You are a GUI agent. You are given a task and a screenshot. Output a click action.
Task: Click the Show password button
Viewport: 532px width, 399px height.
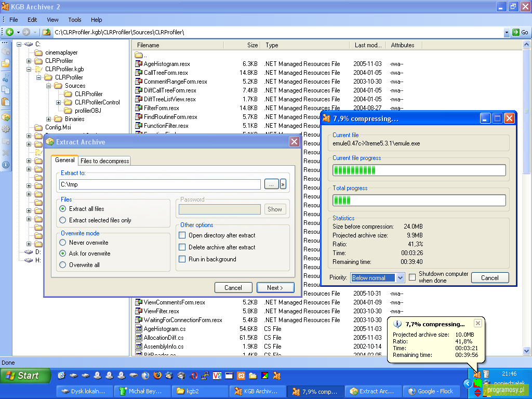click(275, 209)
